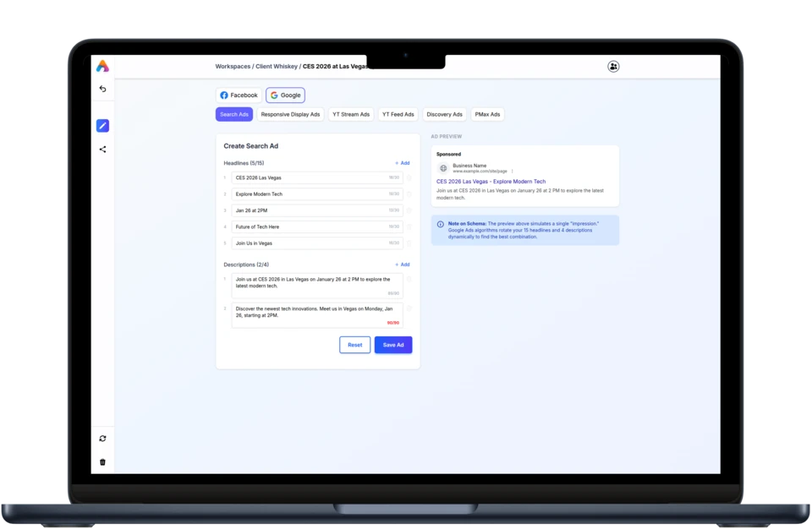Delete the 'Join Us in Vegas' headline
Image resolution: width=812 pixels, height=529 pixels.
click(409, 243)
